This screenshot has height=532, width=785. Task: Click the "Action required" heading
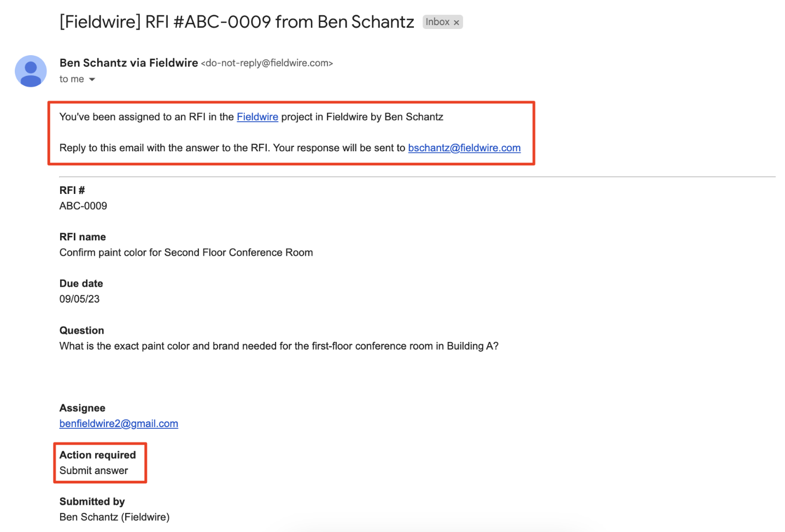[97, 455]
